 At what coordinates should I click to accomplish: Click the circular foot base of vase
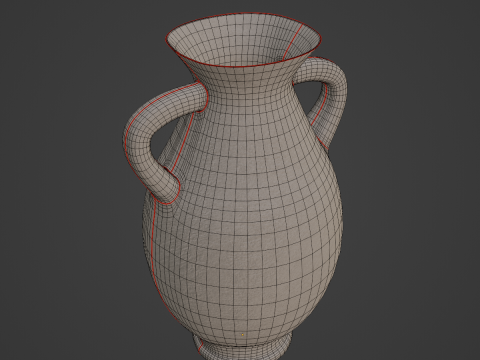[x=242, y=347]
